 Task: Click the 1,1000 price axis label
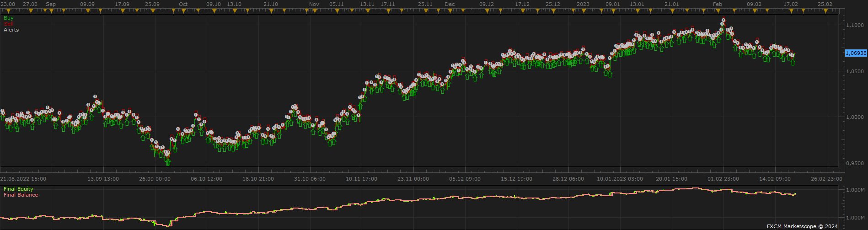[856, 25]
